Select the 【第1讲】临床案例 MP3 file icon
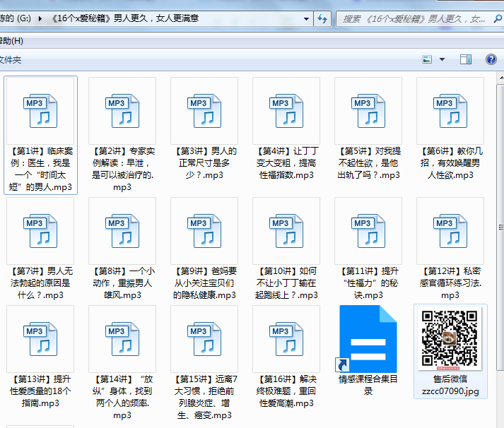The height and width of the screenshot is (428, 504). click(x=40, y=111)
